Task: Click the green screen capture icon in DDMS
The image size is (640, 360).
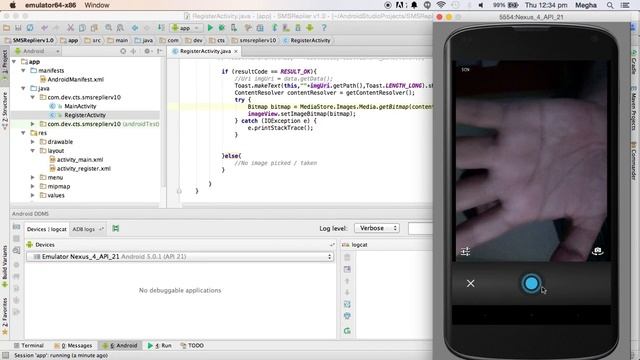Action: click(116, 229)
